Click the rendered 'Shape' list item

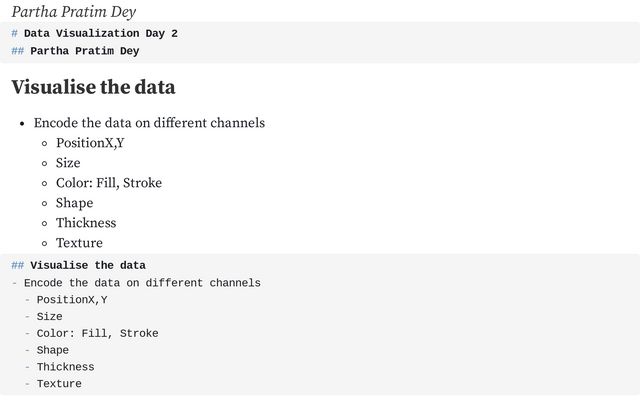pos(74,203)
